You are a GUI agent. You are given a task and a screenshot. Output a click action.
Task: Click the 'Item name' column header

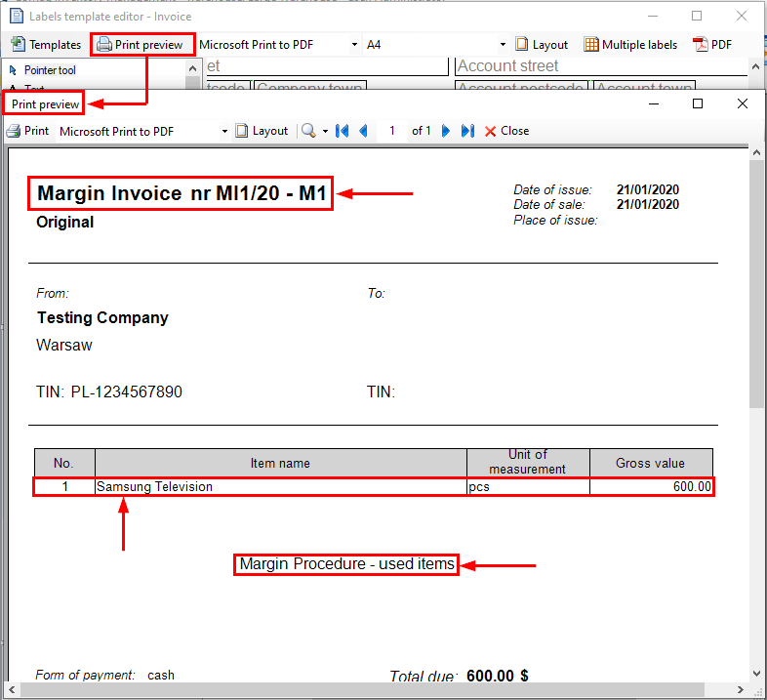coord(281,463)
